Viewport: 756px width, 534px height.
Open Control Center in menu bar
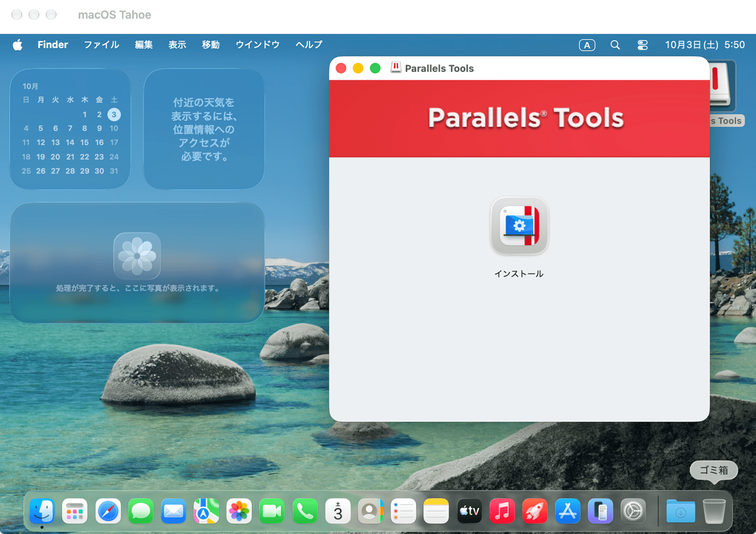[643, 45]
